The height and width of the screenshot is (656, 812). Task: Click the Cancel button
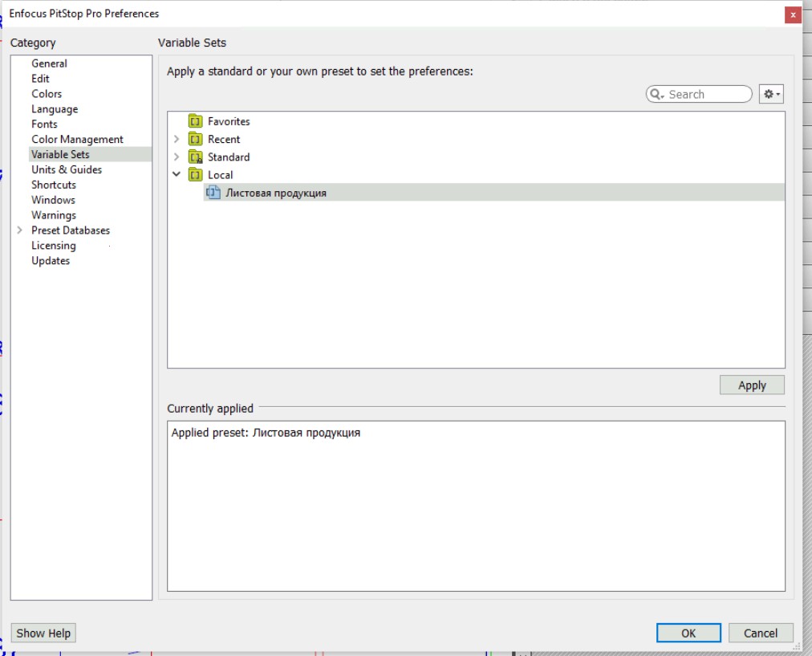761,633
